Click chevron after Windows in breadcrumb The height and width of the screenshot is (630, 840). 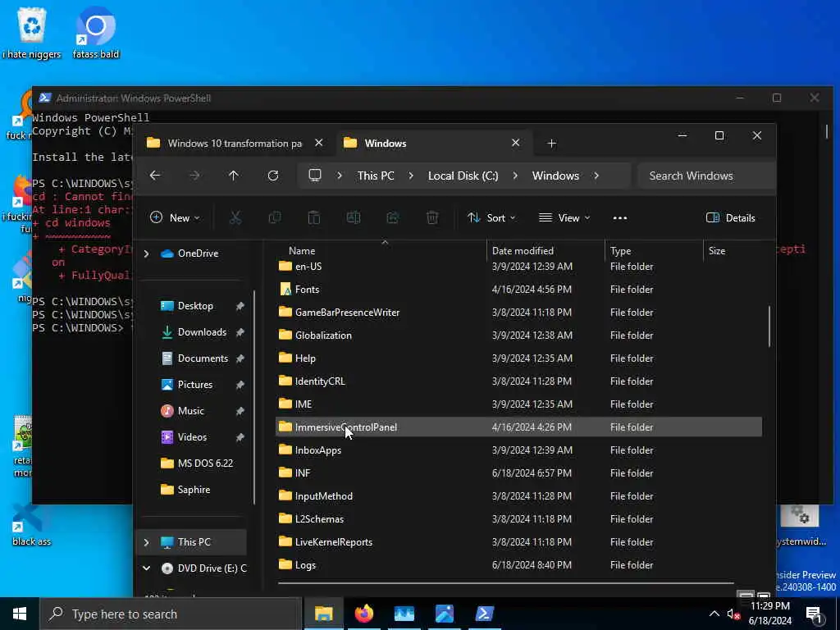(x=596, y=176)
